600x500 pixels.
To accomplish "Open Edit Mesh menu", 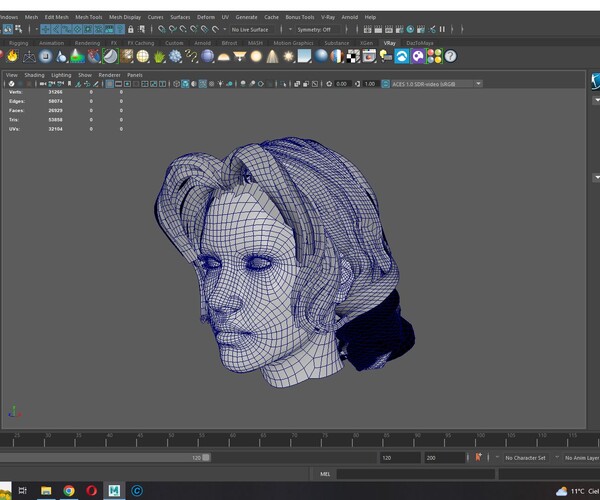I will (x=56, y=17).
